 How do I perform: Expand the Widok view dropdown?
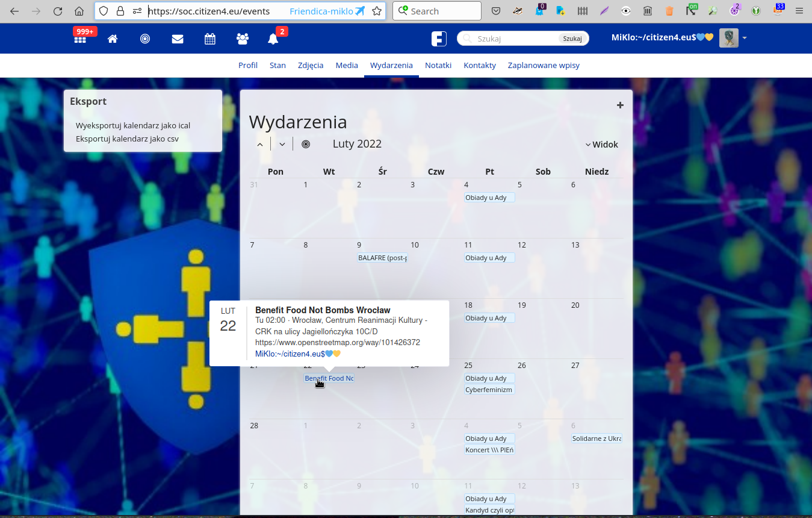(602, 145)
